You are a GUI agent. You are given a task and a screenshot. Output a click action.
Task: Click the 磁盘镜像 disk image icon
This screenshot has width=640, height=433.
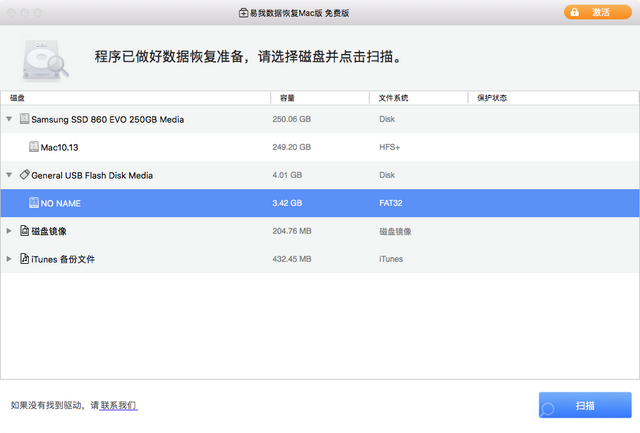point(24,231)
